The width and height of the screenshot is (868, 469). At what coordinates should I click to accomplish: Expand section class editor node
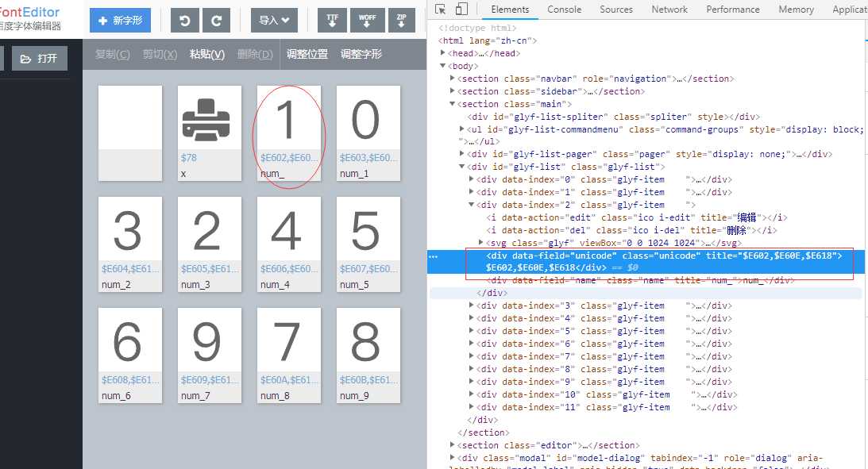tap(453, 445)
